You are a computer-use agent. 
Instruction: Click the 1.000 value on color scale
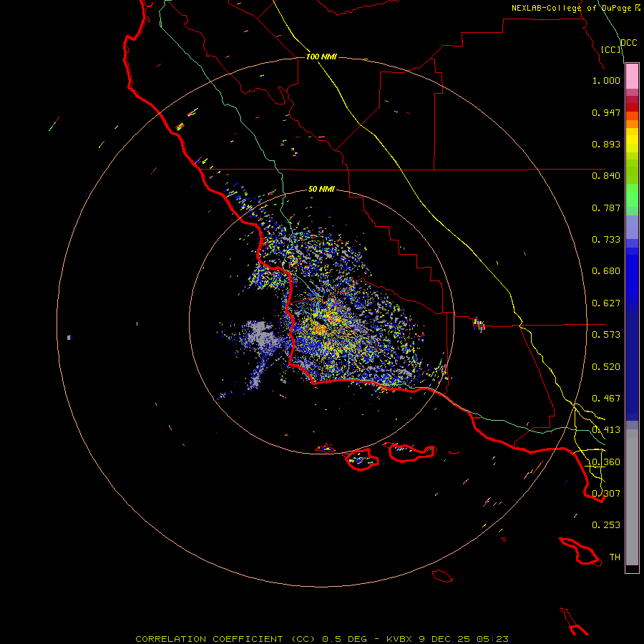tap(606, 80)
